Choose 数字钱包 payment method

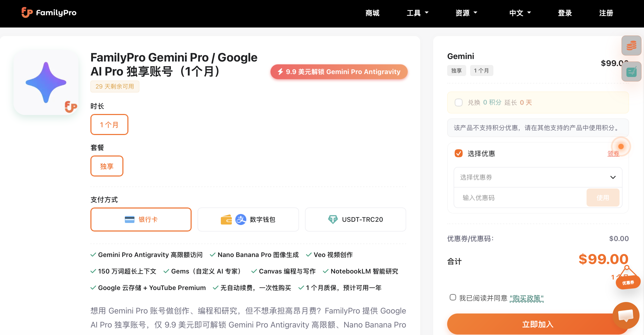pyautogui.click(x=248, y=219)
